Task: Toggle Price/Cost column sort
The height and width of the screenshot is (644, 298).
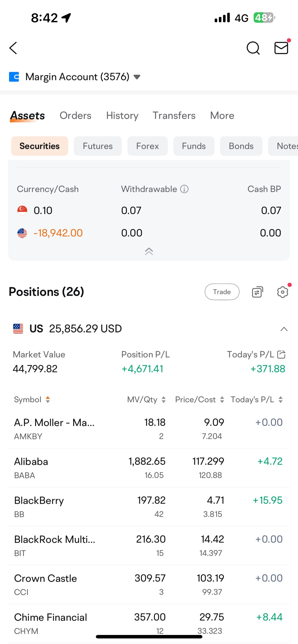Action: pyautogui.click(x=200, y=399)
